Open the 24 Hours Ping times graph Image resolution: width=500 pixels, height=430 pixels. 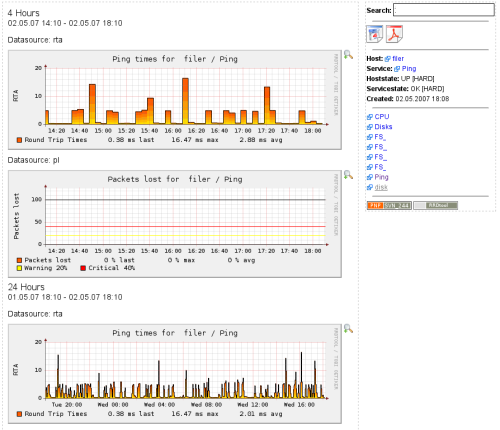pyautogui.click(x=175, y=374)
